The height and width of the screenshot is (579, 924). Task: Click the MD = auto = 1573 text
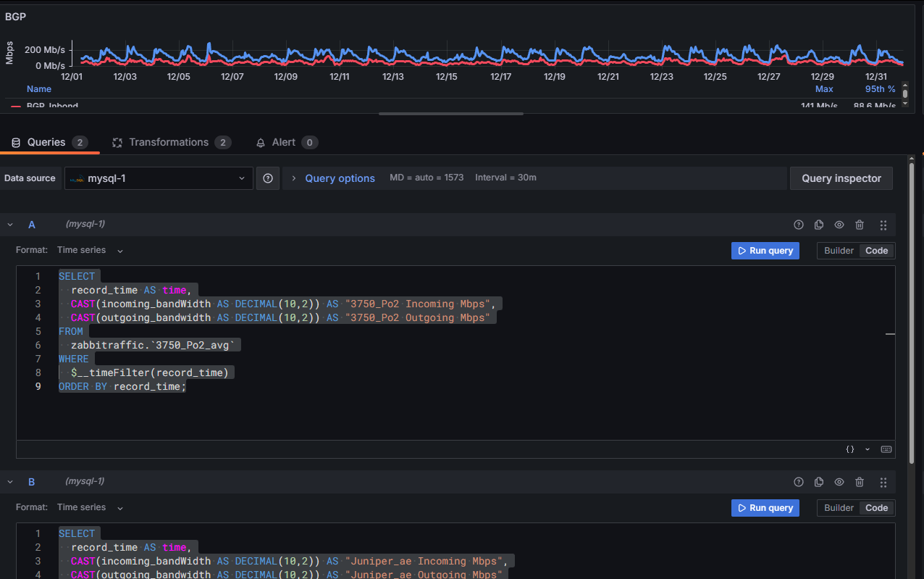(x=427, y=178)
